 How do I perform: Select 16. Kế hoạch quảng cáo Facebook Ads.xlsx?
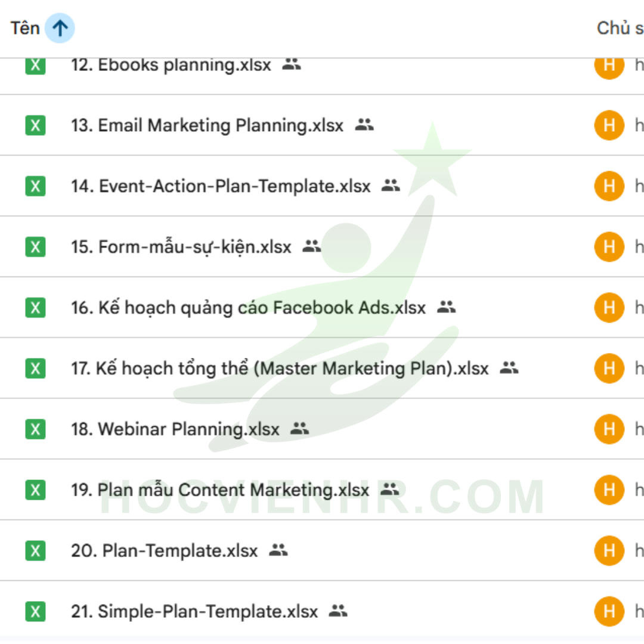pos(248,308)
